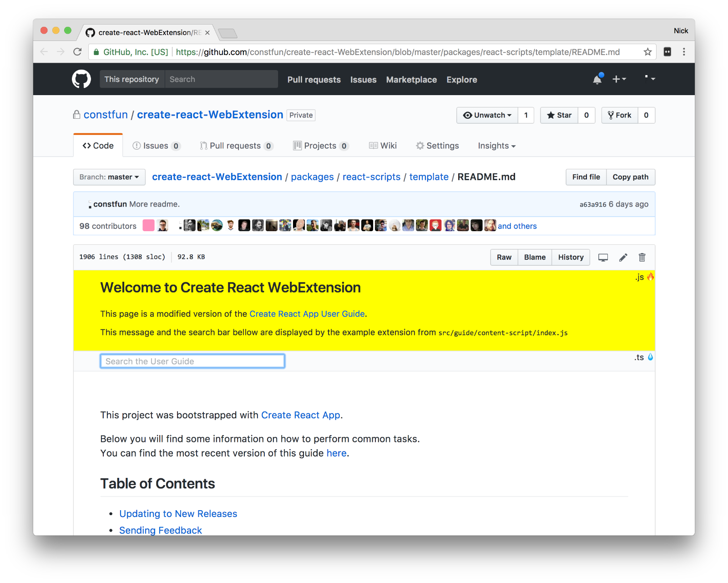Select the Code tab
Screen dimensions: 728x583
[98, 146]
